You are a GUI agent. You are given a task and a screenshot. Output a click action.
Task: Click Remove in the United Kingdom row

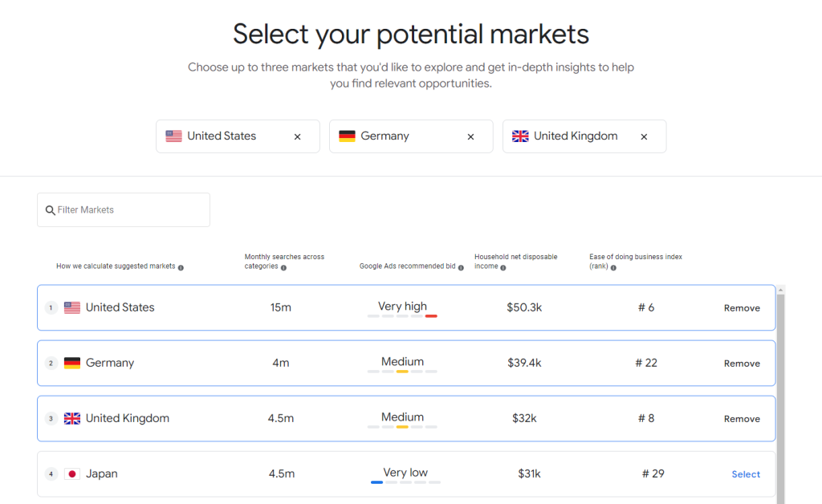[742, 419]
